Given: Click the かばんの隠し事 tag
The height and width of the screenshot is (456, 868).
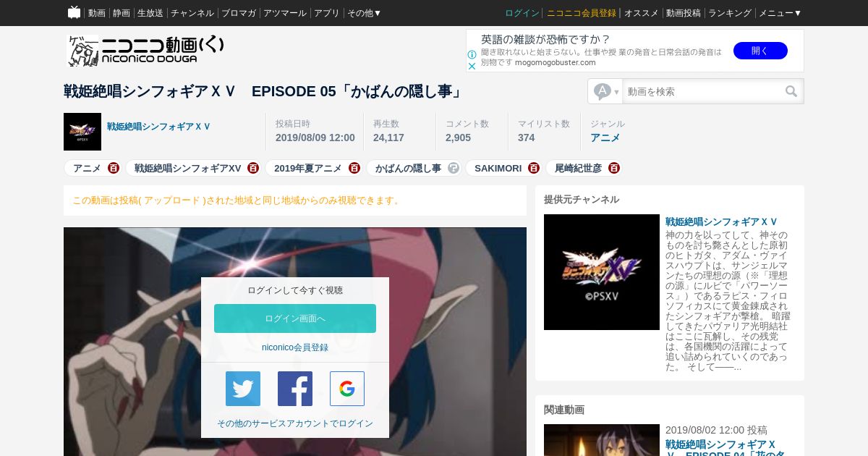Looking at the screenshot, I should coord(408,168).
